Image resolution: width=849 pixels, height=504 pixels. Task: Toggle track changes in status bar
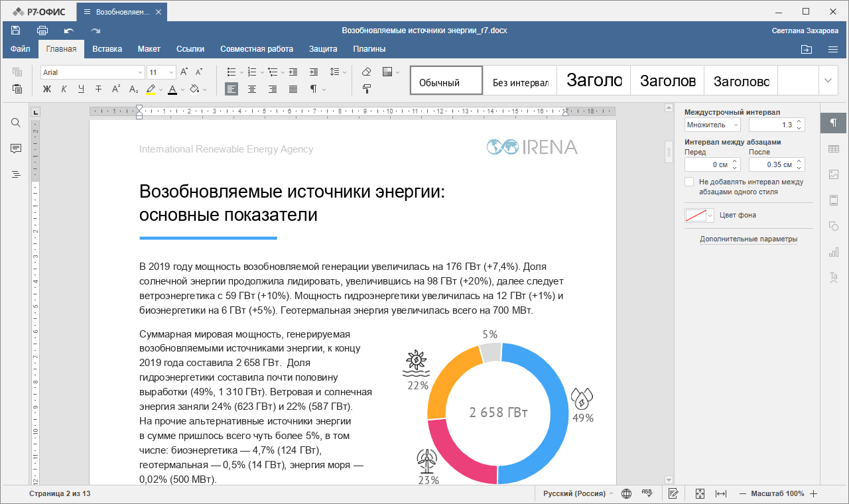pos(673,493)
